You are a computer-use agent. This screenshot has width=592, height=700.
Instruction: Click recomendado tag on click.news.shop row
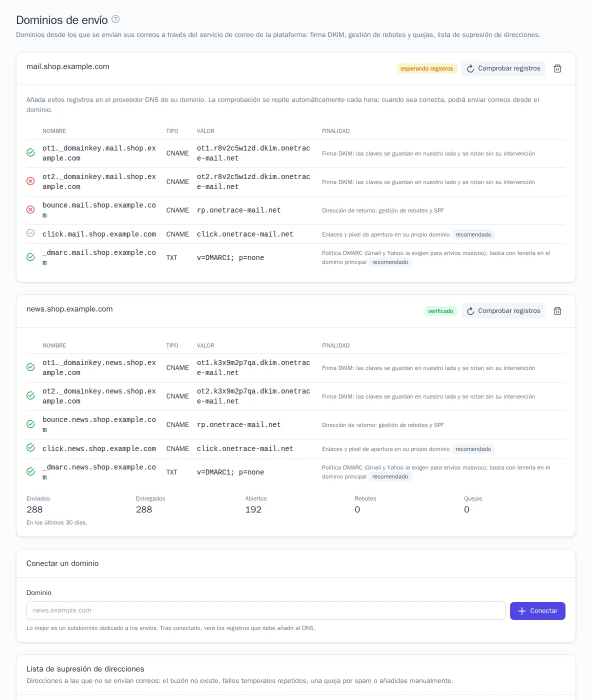473,449
